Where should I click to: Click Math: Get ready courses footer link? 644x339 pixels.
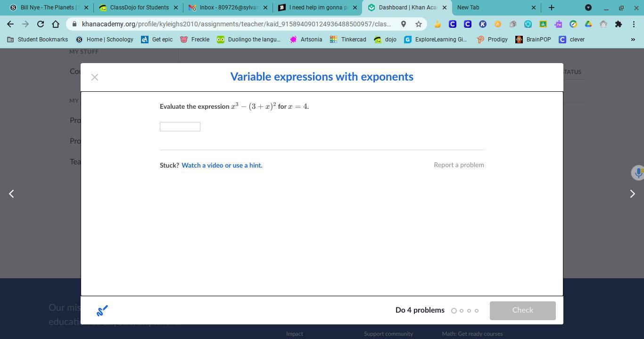(x=472, y=334)
